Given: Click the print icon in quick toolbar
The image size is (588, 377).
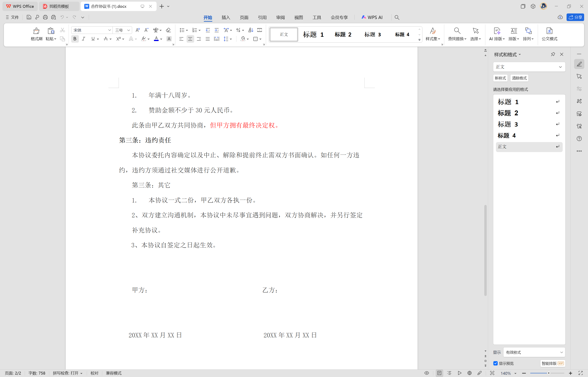Looking at the screenshot, I should [x=45, y=17].
